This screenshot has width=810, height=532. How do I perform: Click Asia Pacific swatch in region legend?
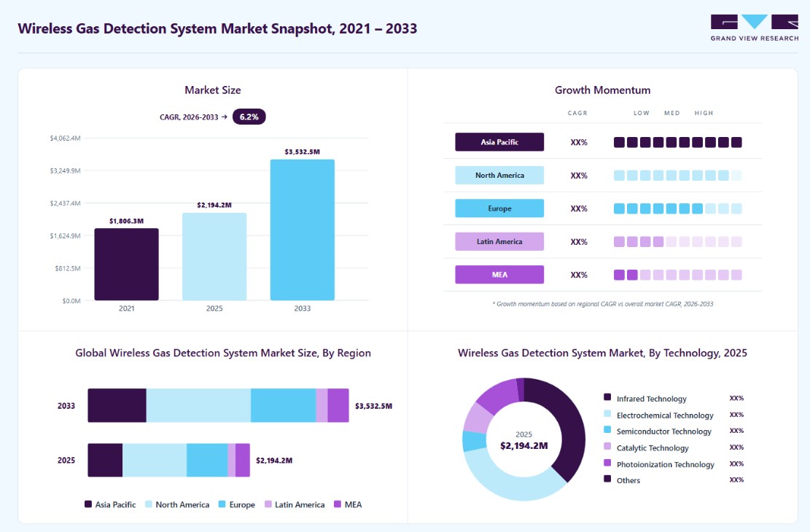point(88,504)
